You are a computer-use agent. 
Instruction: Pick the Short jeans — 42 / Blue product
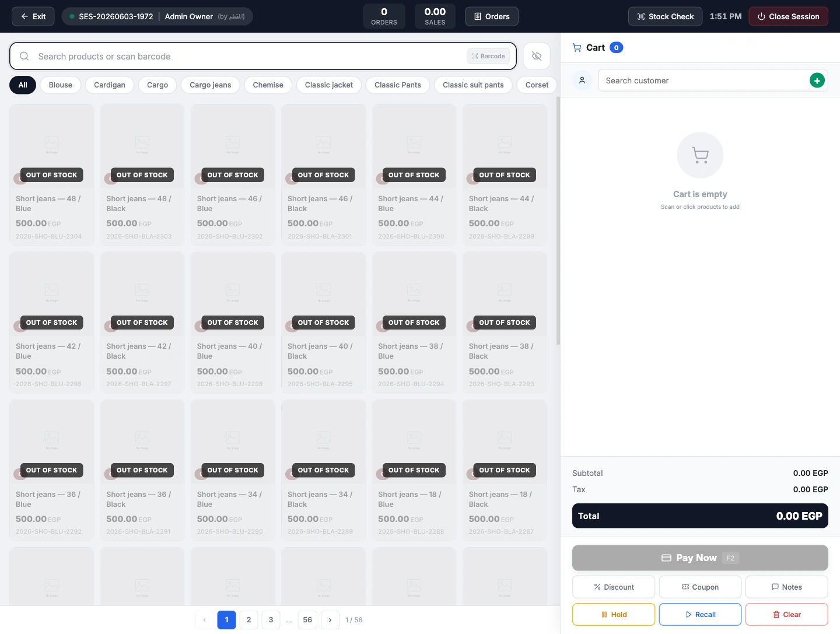point(52,323)
